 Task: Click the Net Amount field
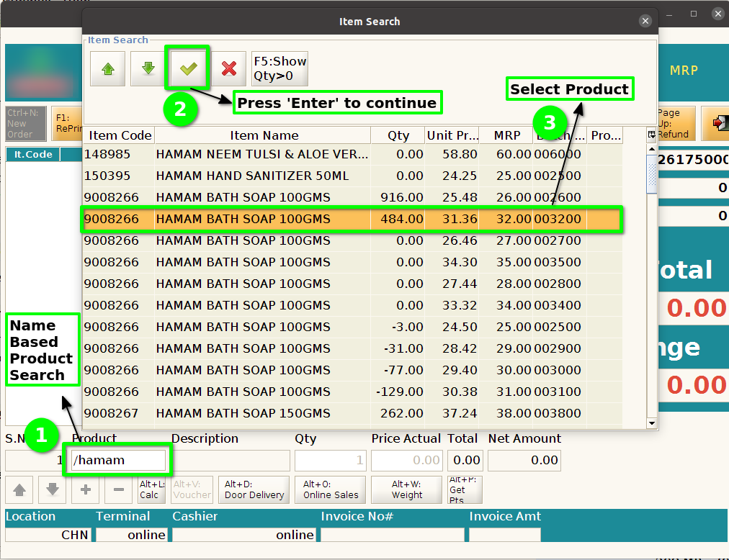click(524, 461)
